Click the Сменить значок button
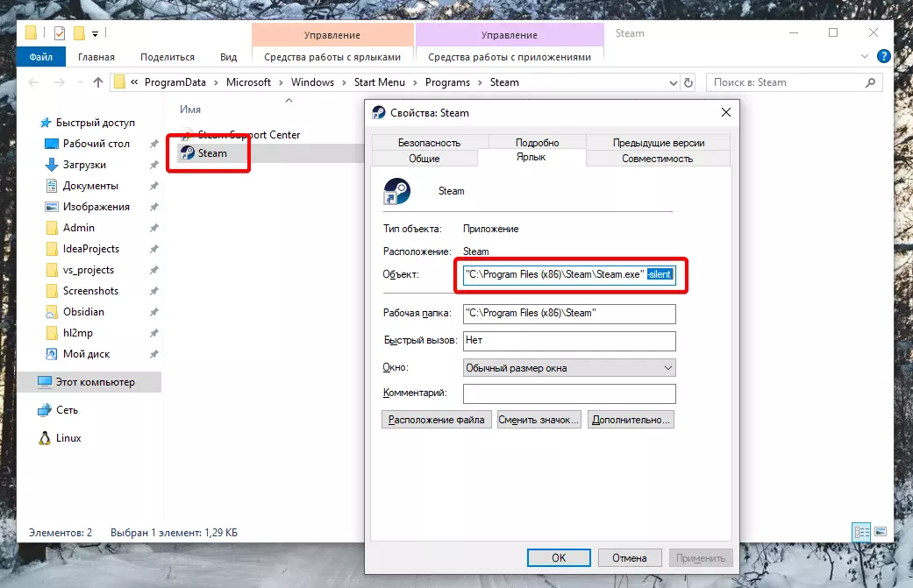 pyautogui.click(x=539, y=420)
